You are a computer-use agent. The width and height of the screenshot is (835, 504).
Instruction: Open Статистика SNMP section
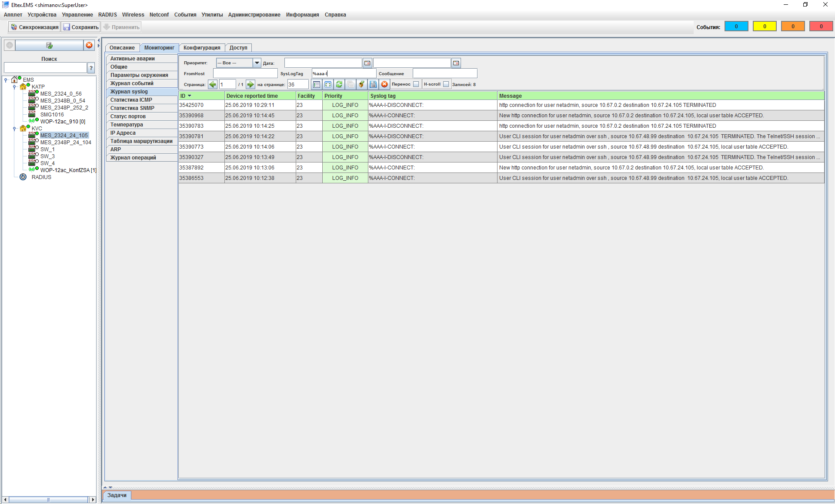click(x=142, y=108)
